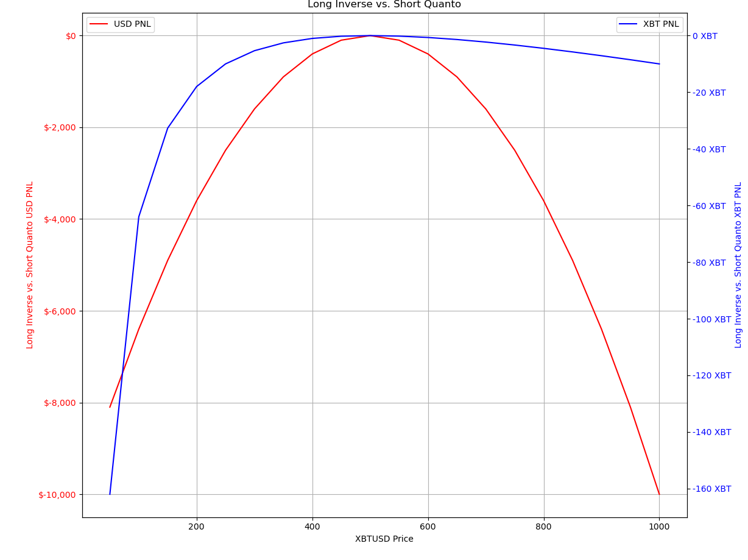Click the blue right axis label XBT PNL
748x560 pixels.
(738, 265)
